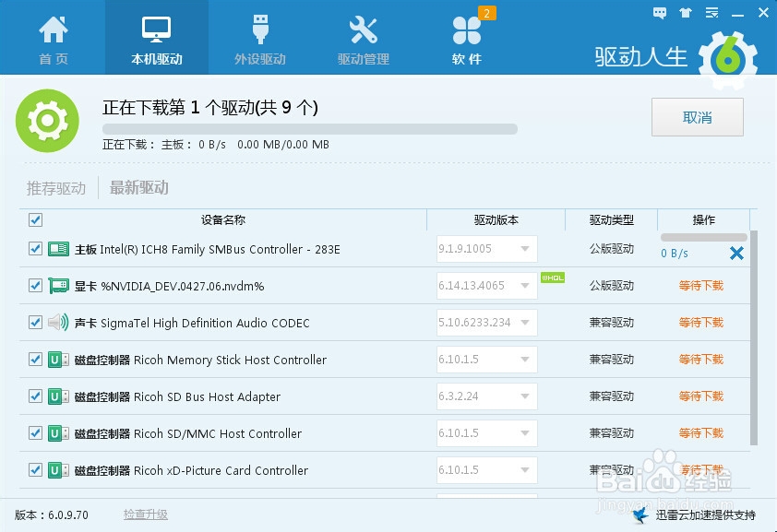This screenshot has height=532, width=777.
Task: Select device name Ricoh SD/MMC Host Controller
Action: (218, 433)
